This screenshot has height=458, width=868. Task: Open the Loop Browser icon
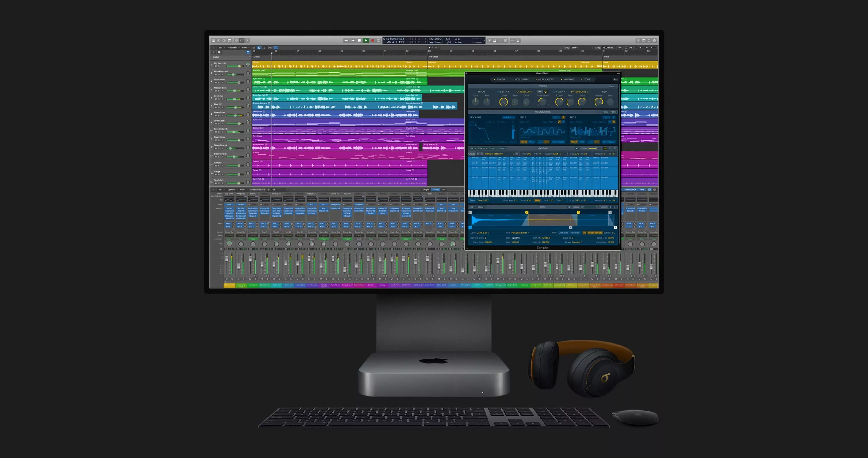(x=649, y=41)
